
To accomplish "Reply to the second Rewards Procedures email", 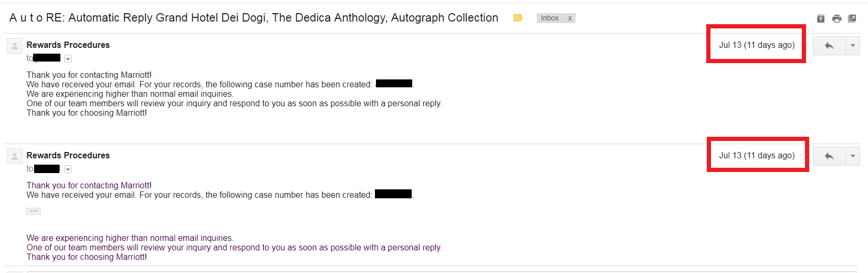I will point(829,156).
